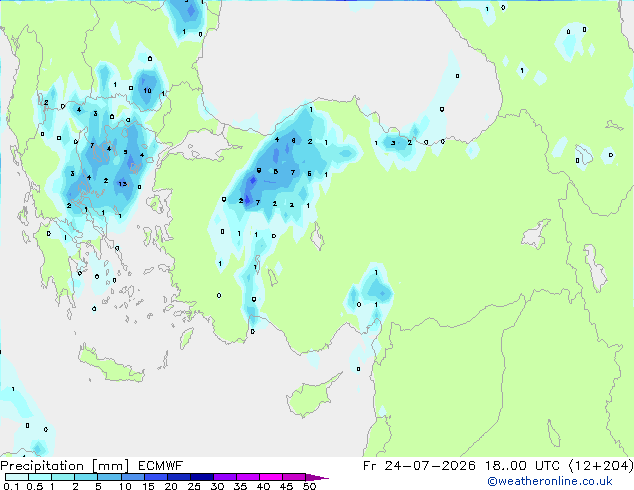634x490 pixels.
Task: Click the 1–2 mm legend color swatch
Action: pos(63,477)
